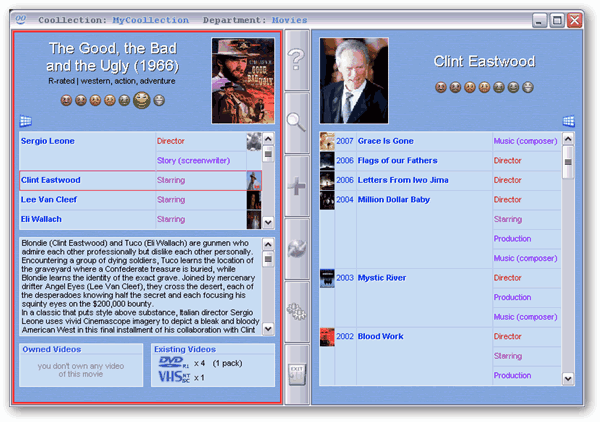The height and width of the screenshot is (422, 600).
Task: Click the app logo in title bar
Action: pos(21,19)
